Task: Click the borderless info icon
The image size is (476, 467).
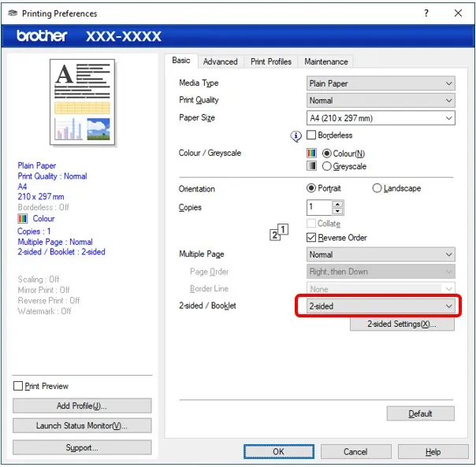Action: (x=296, y=135)
